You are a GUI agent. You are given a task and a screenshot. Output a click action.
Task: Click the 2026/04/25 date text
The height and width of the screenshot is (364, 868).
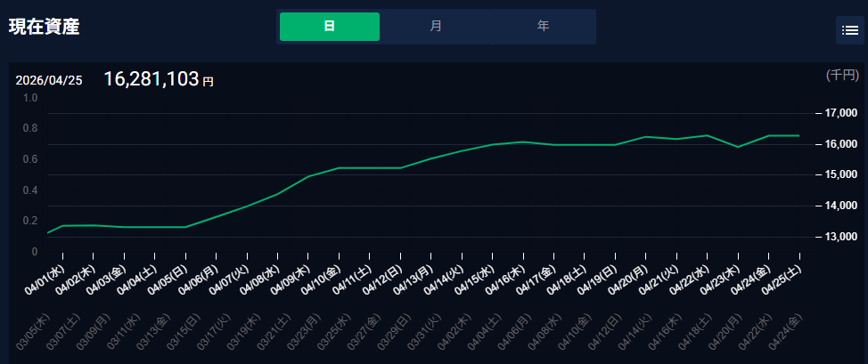tap(49, 80)
